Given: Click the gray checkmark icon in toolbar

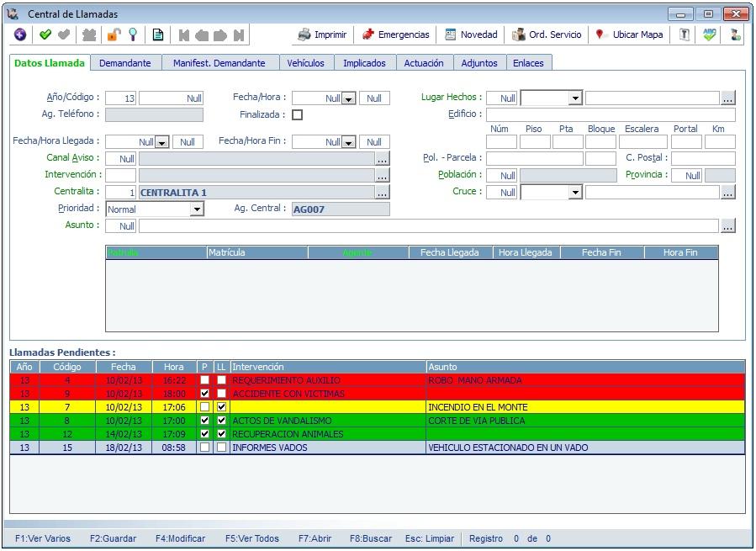Looking at the screenshot, I should point(64,34).
